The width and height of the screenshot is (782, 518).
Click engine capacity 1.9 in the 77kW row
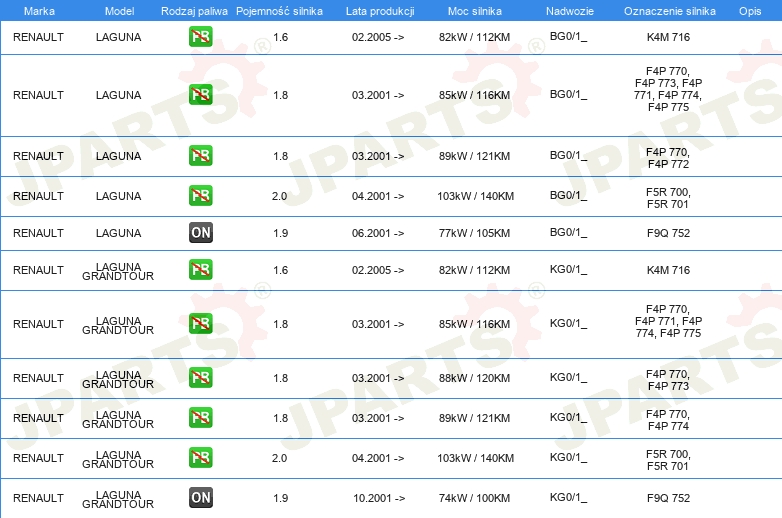point(280,233)
